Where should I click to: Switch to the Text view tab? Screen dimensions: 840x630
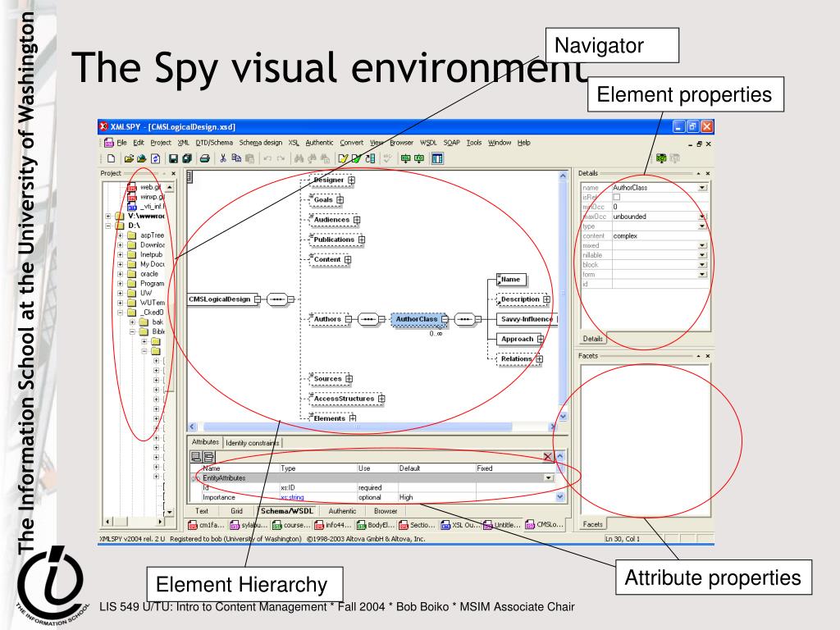click(202, 511)
